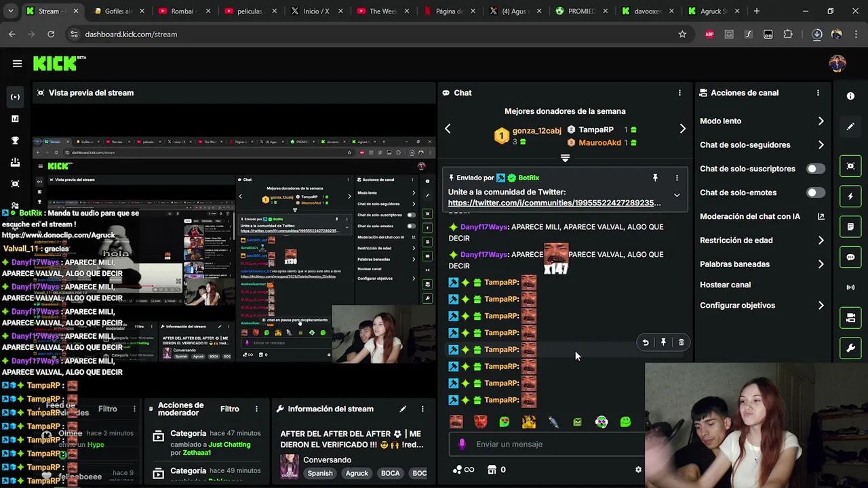868x488 pixels.
Task: Open pinned message three-dot menu
Action: tap(677, 178)
